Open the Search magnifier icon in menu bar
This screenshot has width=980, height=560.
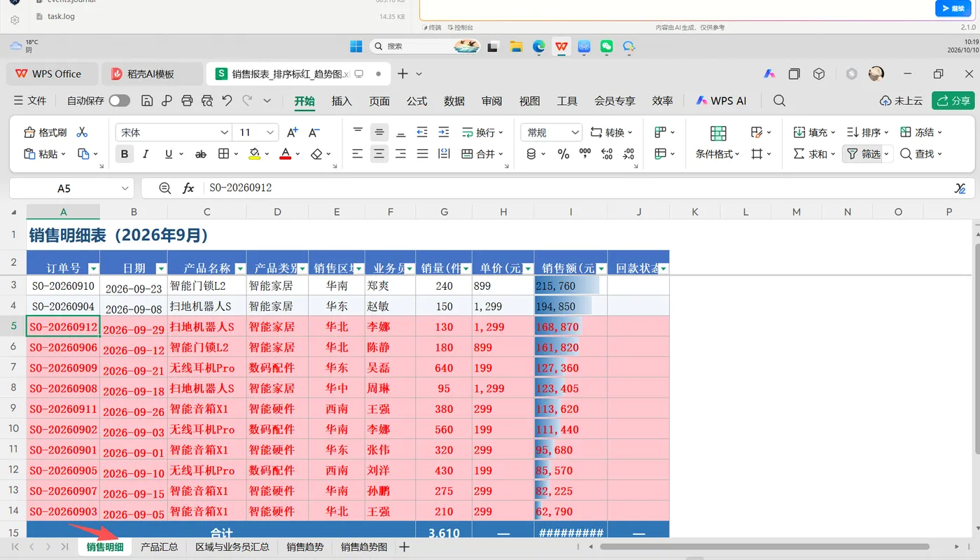(x=779, y=101)
